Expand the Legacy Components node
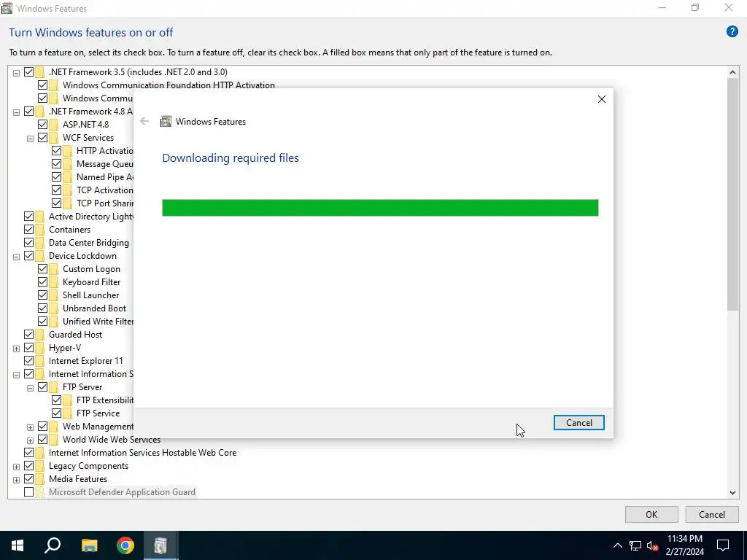 click(x=16, y=467)
